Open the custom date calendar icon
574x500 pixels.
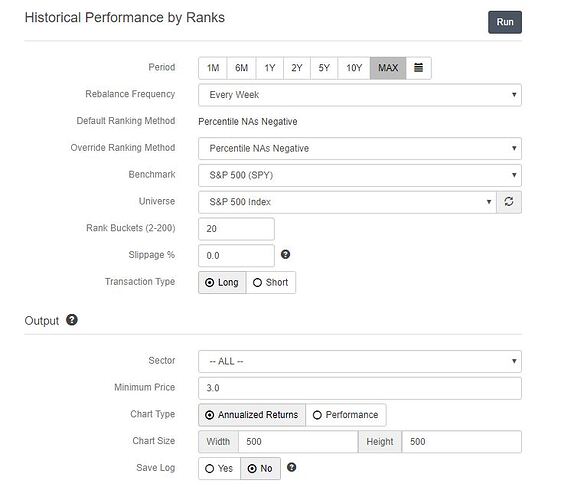tap(418, 68)
